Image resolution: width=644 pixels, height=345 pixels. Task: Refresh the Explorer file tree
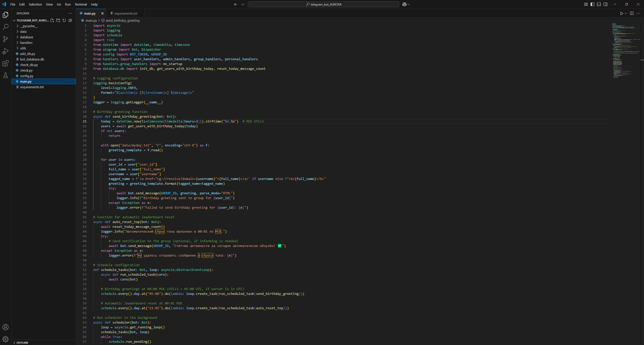click(64, 20)
